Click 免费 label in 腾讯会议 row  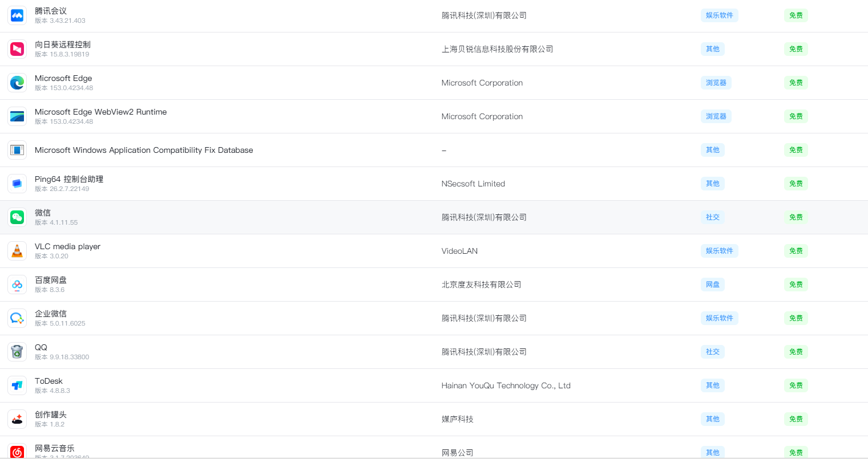pyautogui.click(x=796, y=15)
